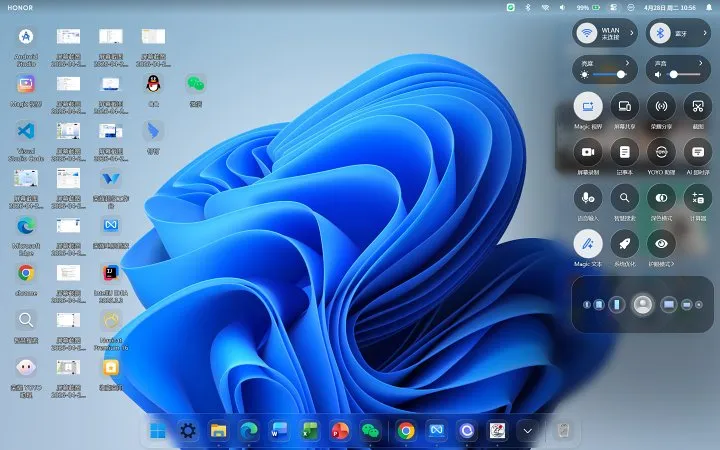The height and width of the screenshot is (450, 720).
Task: Take a screenshot with the 截图 scissors icon
Action: (698, 107)
